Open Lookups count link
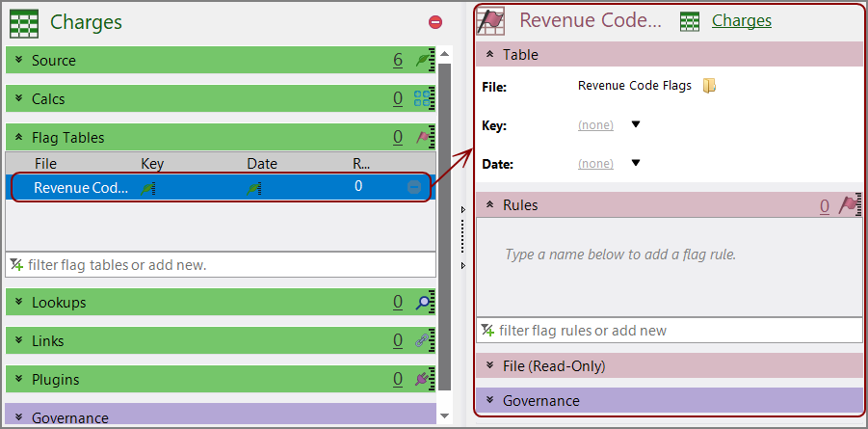868x429 pixels. 398,302
